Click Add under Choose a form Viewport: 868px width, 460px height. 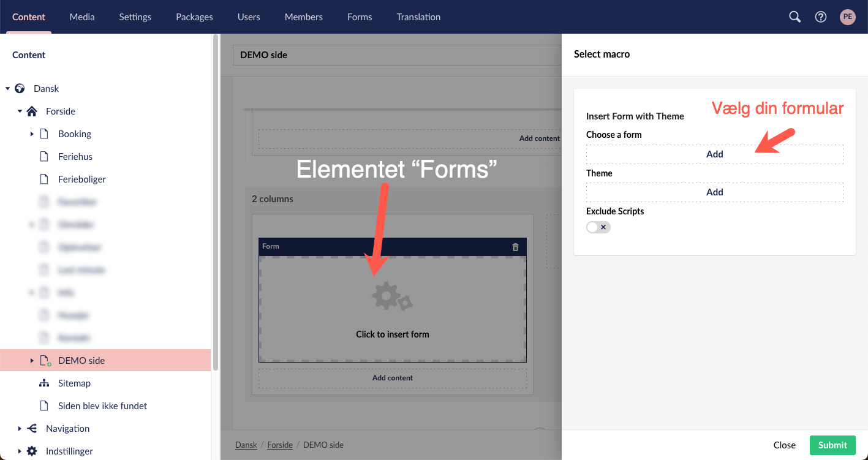pos(715,154)
